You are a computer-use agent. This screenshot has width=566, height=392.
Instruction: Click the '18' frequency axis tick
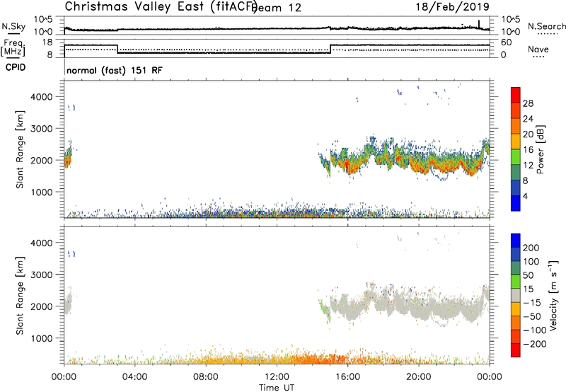(x=47, y=42)
